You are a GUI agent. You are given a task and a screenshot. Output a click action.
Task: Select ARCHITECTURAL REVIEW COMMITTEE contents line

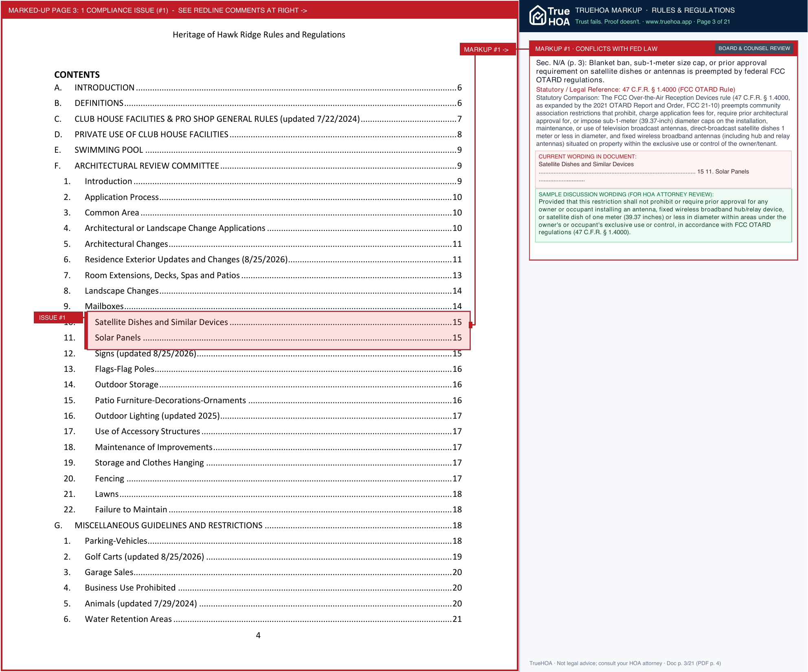(x=258, y=166)
